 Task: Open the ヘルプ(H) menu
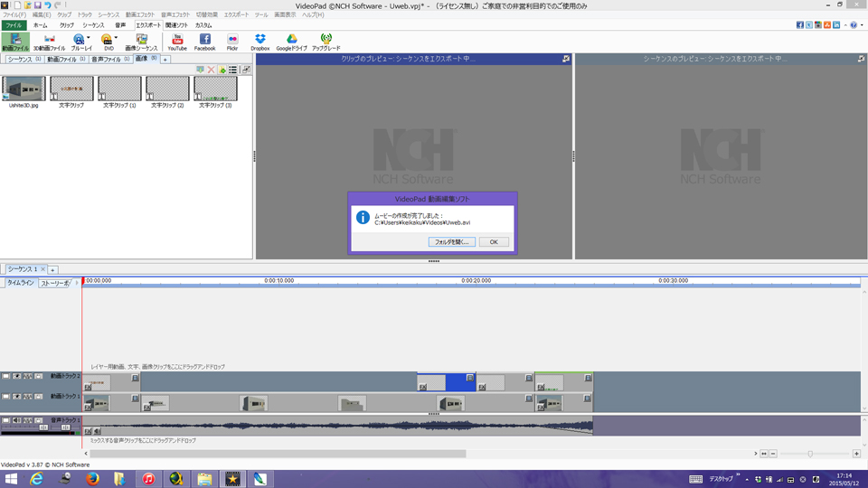(x=313, y=15)
